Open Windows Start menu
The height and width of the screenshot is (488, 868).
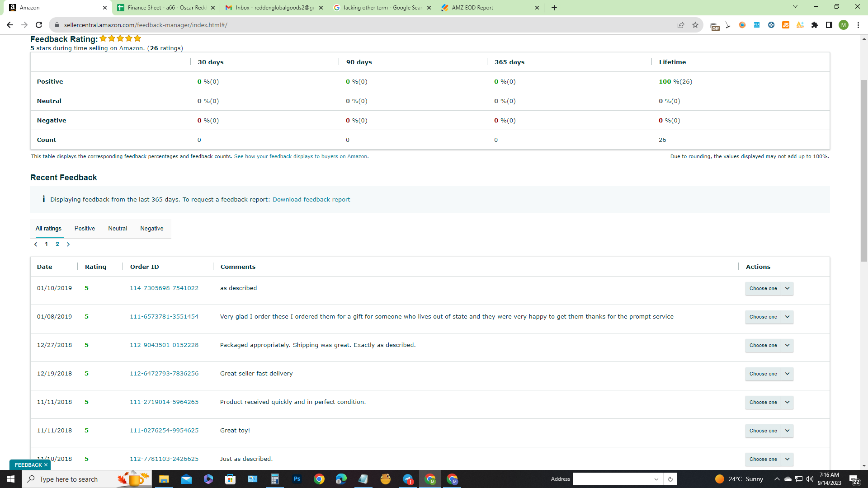(11, 479)
